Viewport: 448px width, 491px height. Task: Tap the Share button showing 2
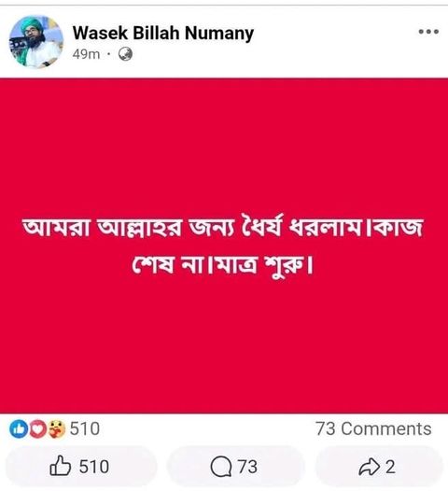click(379, 466)
